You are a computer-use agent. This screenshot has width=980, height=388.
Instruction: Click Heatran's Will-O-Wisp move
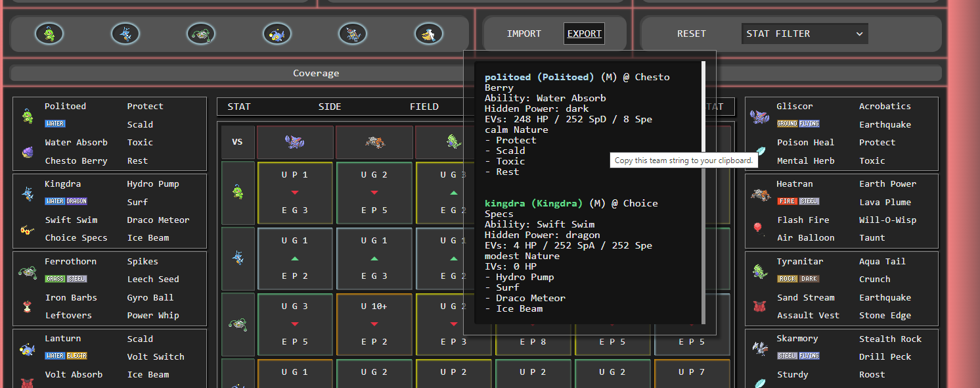[x=887, y=220]
